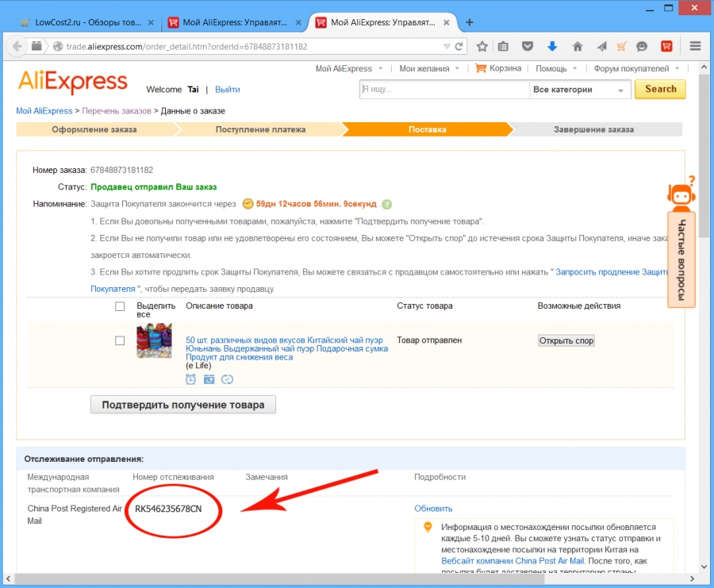Open the 'Мои желания' dropdown
The image size is (714, 588).
point(429,69)
